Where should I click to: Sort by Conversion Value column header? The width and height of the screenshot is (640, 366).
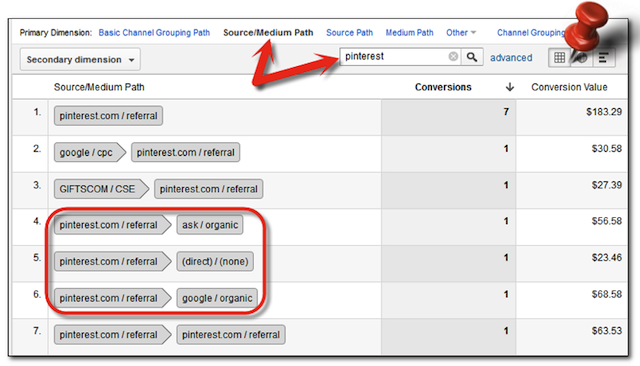[569, 87]
